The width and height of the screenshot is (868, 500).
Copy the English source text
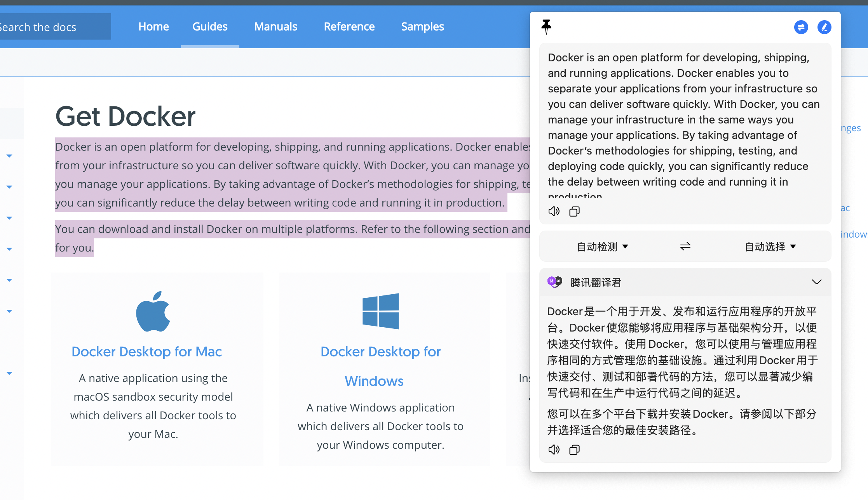(x=574, y=211)
